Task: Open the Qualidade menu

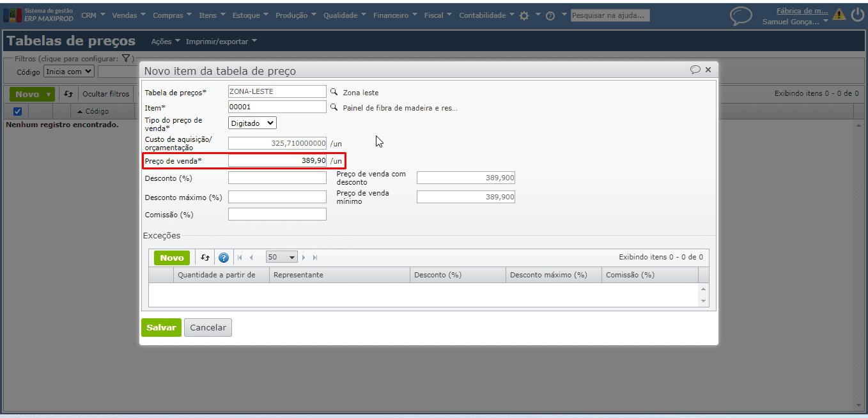Action: pyautogui.click(x=345, y=15)
